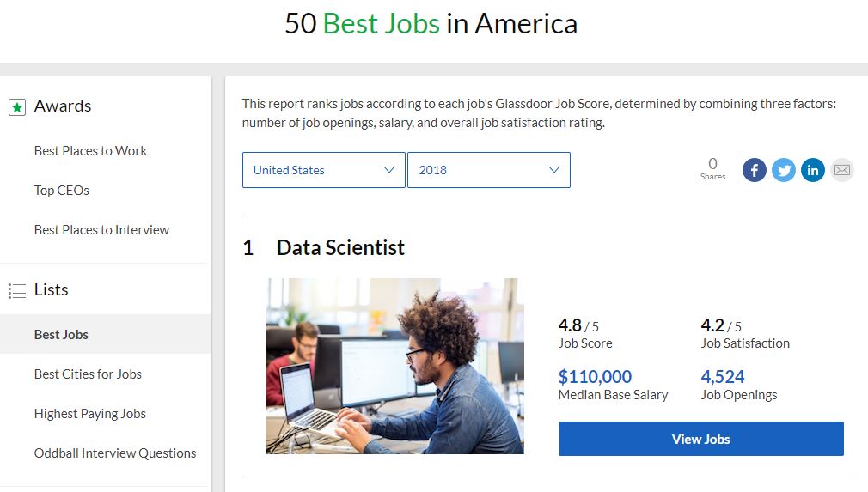Open Best Cities for Jobs
868x492 pixels.
point(88,374)
